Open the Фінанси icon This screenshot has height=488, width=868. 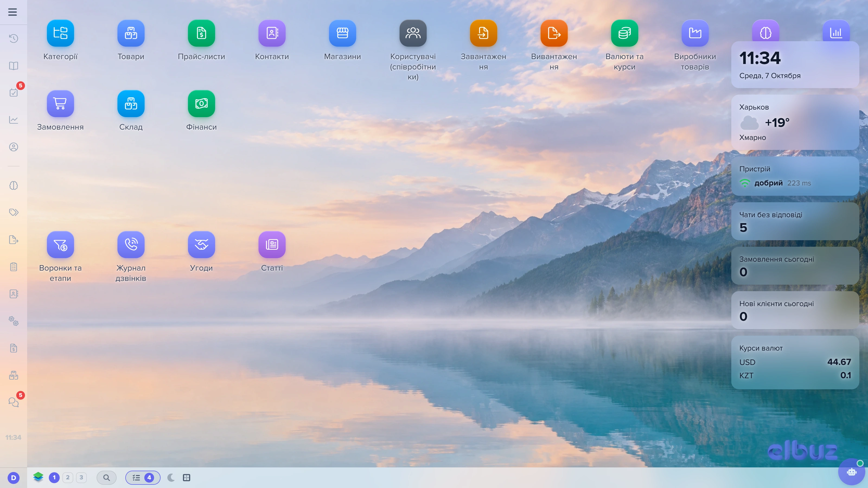pyautogui.click(x=202, y=103)
